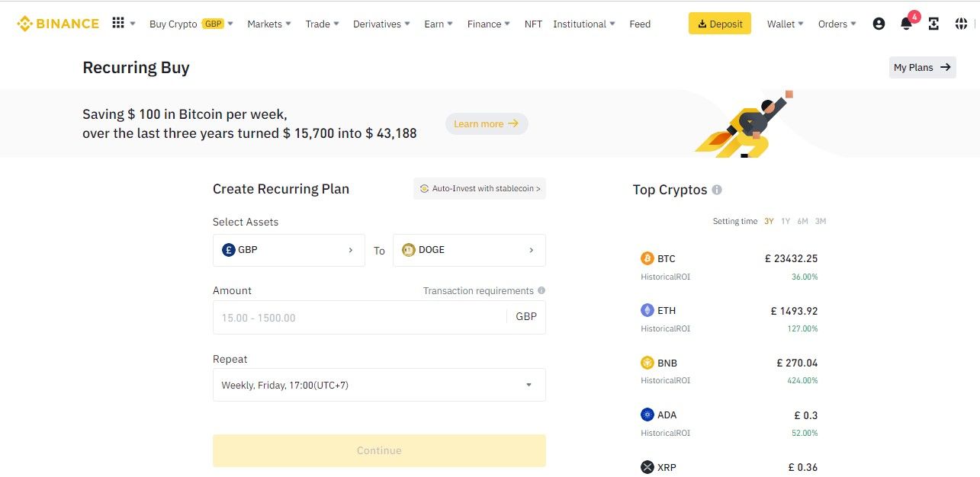Viewport: 980px width, 477px height.
Task: Open the account profile icon
Action: pos(879,24)
